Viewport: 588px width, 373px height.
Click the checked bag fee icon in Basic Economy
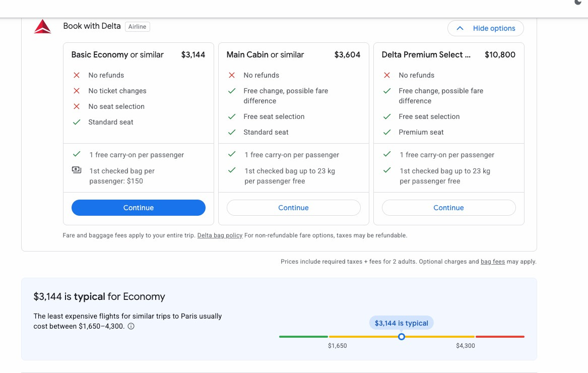pos(77,170)
